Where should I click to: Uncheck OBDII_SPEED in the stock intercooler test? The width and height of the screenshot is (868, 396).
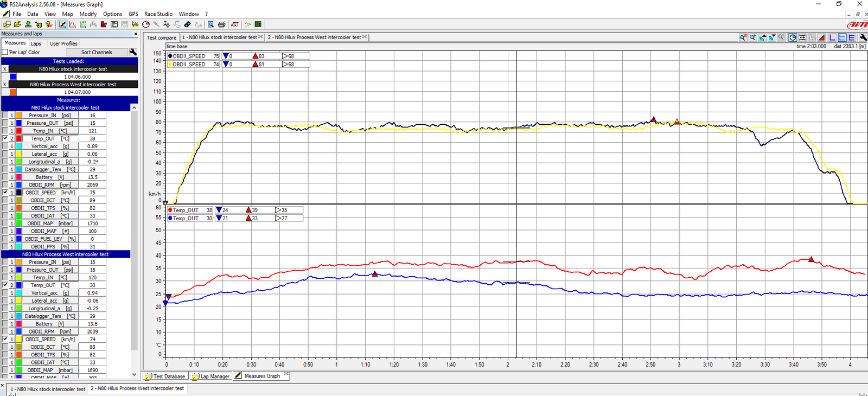pos(5,193)
